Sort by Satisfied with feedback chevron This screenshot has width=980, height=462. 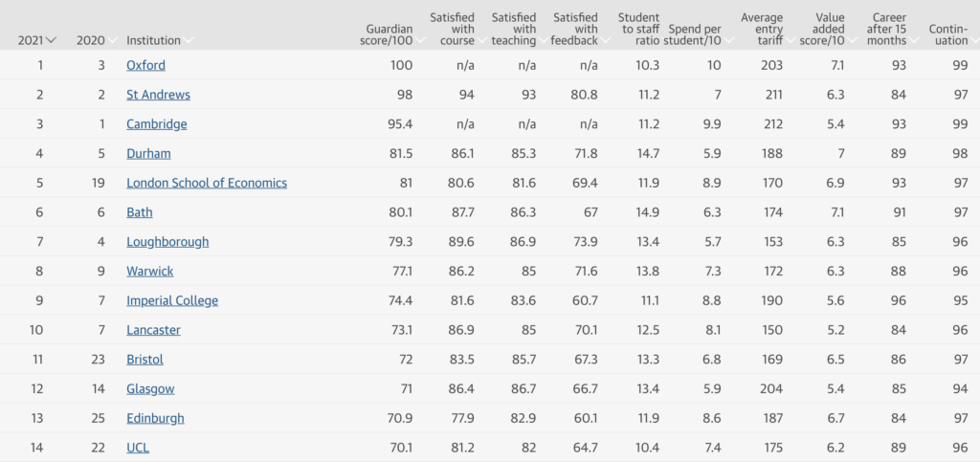605,40
